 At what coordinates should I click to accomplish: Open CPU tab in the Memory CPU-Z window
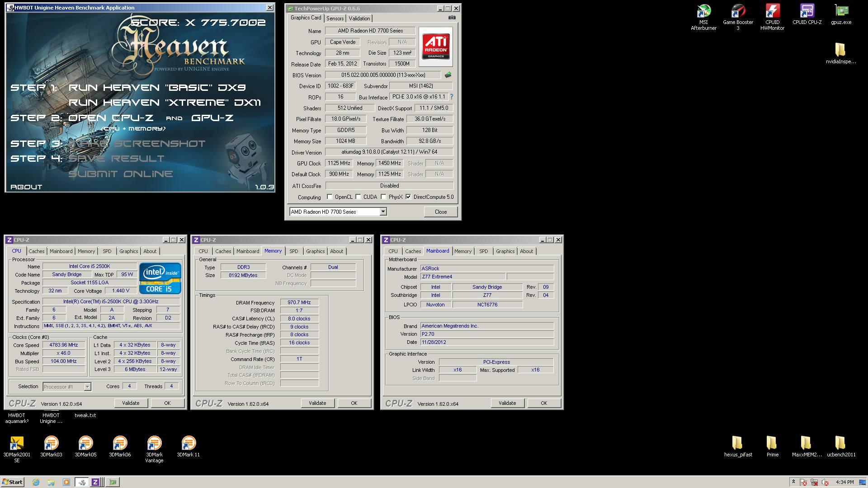(203, 251)
